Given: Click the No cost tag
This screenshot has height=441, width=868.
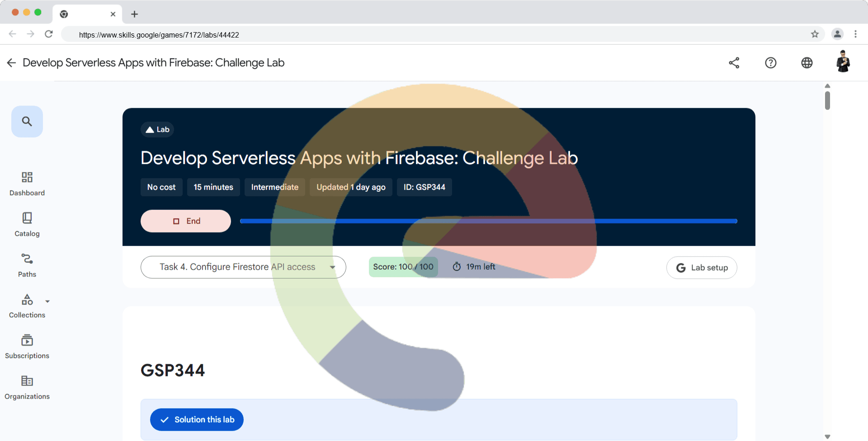Looking at the screenshot, I should (161, 187).
